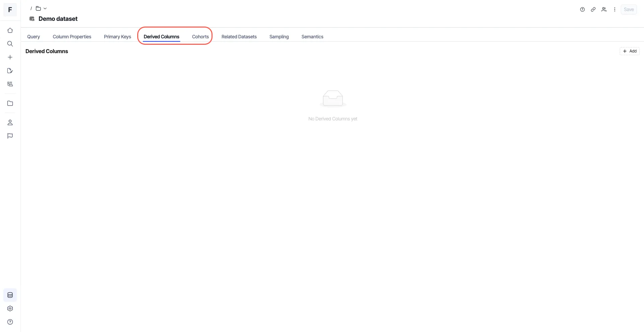Open the folder icon in sidebar
The height and width of the screenshot is (332, 644).
(x=10, y=103)
